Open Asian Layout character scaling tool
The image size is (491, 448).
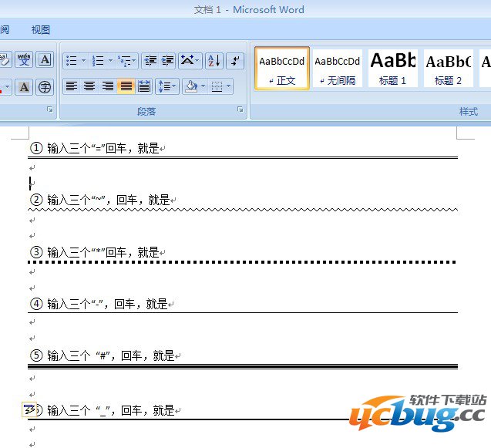pos(187,60)
